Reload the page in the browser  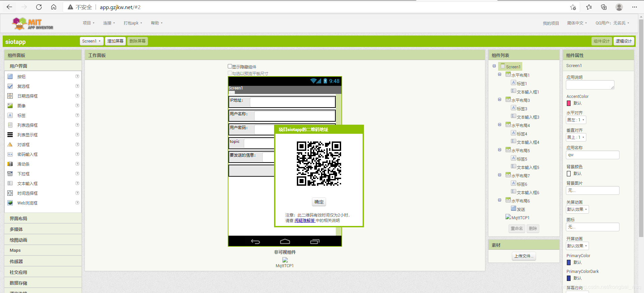click(x=39, y=7)
